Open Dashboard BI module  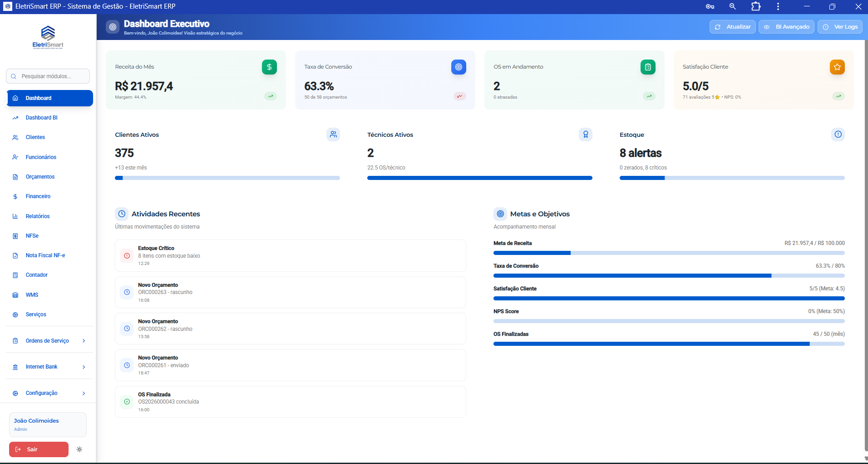pyautogui.click(x=50, y=118)
